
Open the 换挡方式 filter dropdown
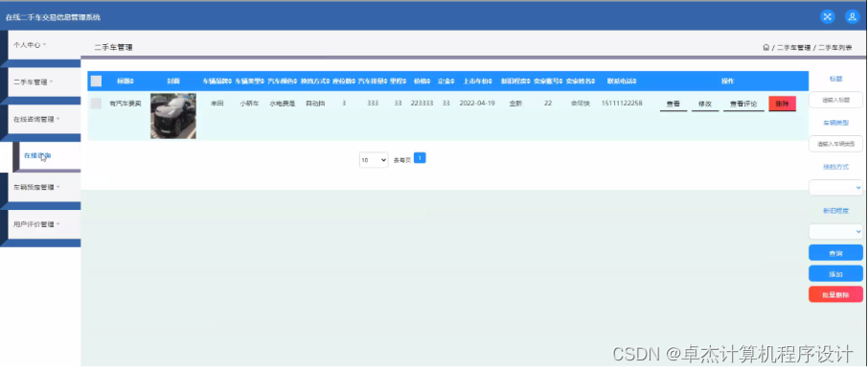point(835,188)
